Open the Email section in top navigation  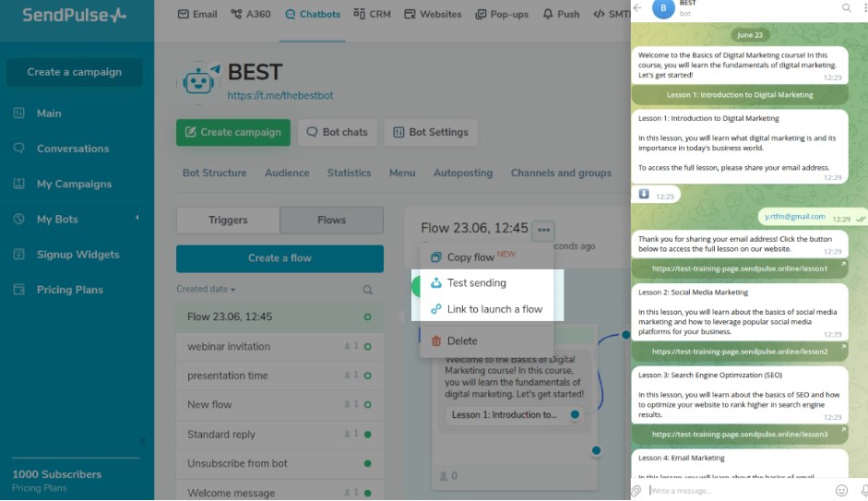pyautogui.click(x=197, y=14)
